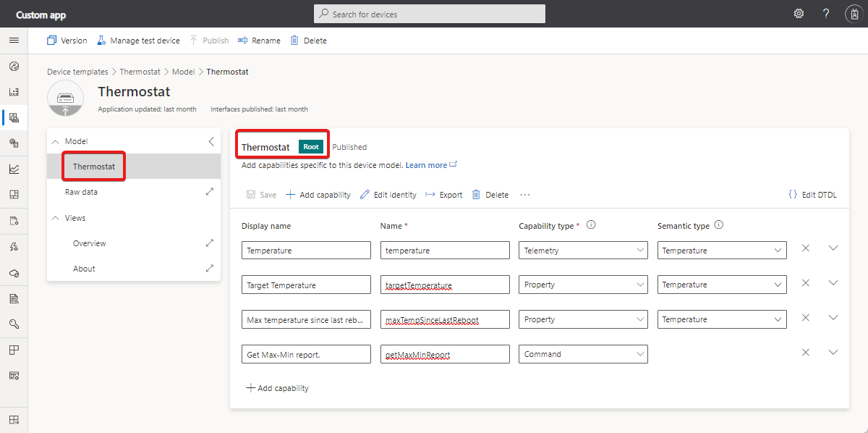
Task: Click the user account avatar icon
Action: coord(853,14)
